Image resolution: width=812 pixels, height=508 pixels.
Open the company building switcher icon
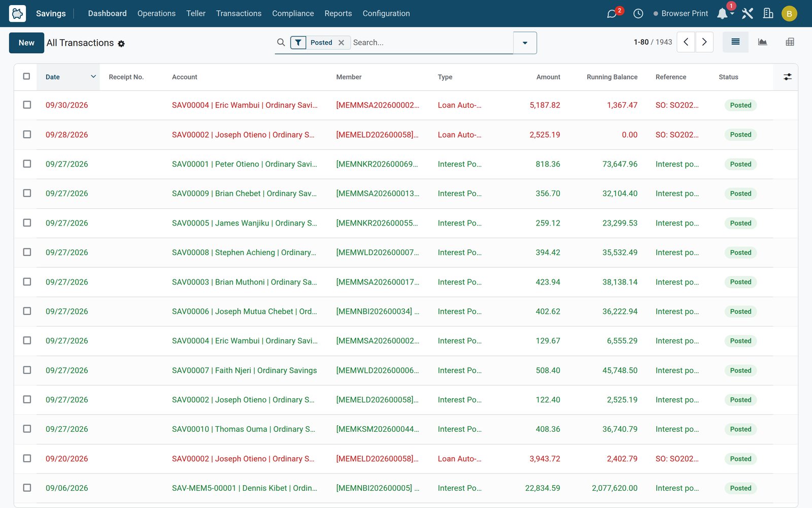[768, 14]
